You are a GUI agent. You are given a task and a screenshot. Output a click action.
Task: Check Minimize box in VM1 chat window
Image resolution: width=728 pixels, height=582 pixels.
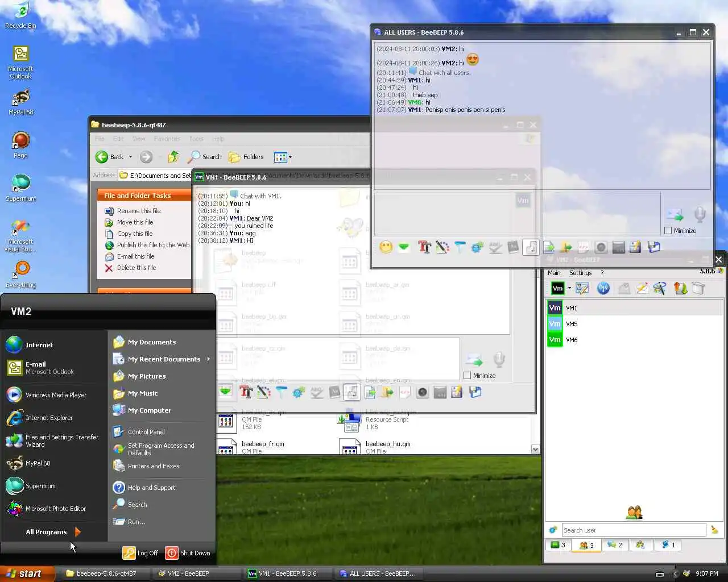click(x=468, y=376)
